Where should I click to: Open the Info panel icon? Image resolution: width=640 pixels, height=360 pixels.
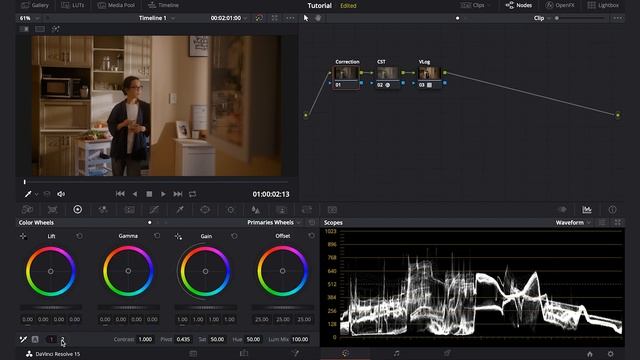point(612,209)
